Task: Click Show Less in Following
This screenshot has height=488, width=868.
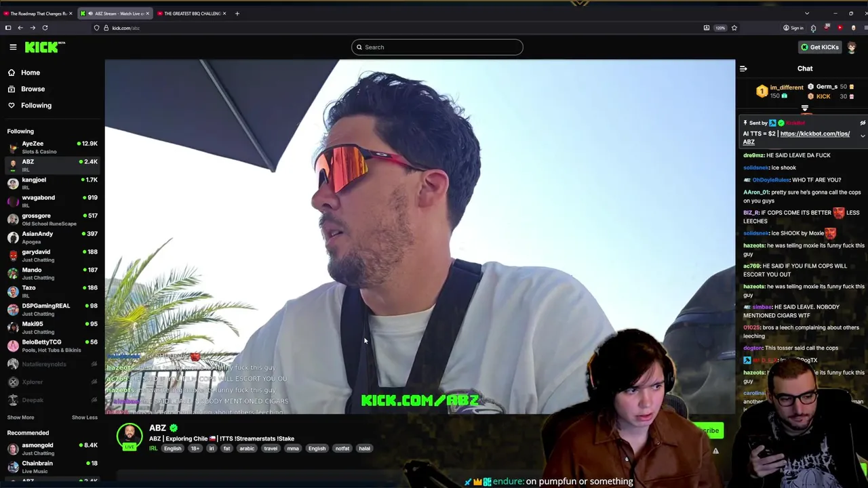Action: (84, 418)
